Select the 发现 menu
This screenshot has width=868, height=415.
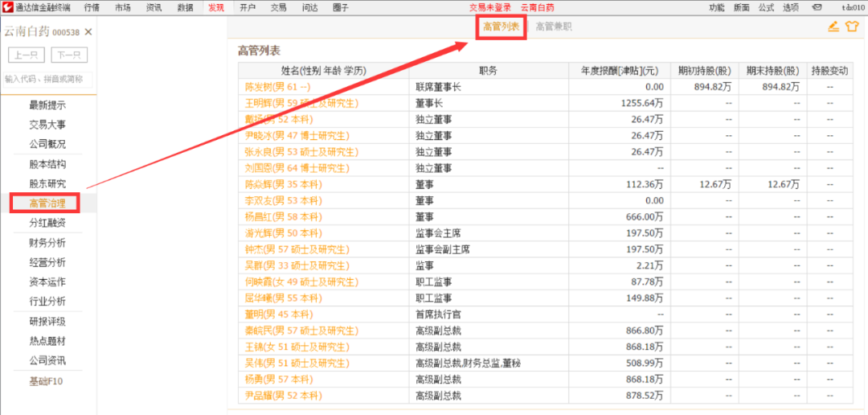[216, 8]
